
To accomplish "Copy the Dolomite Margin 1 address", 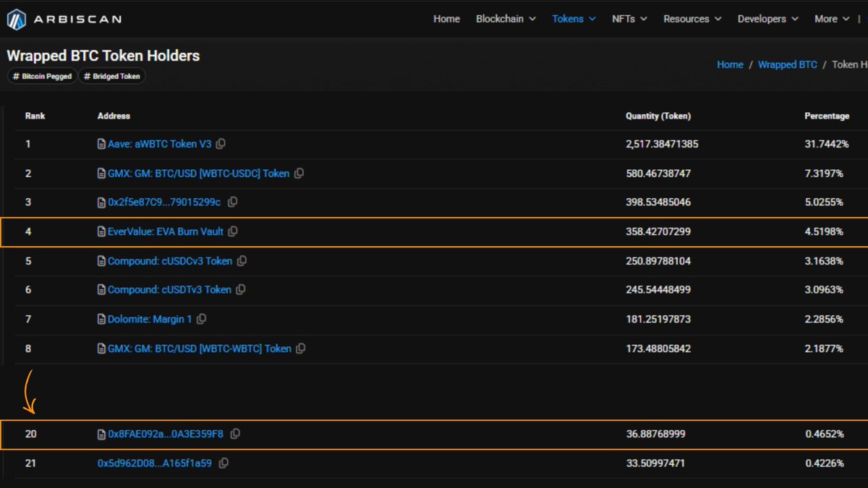I will [201, 319].
